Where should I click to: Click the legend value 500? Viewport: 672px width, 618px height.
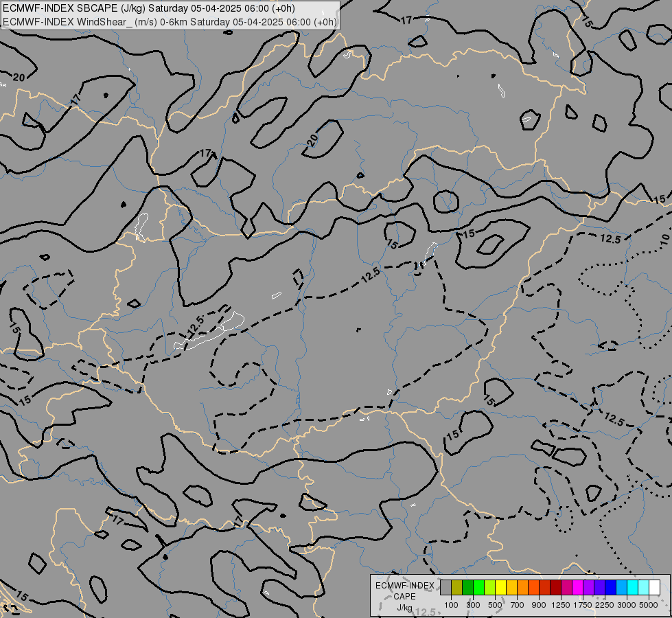pos(495,605)
